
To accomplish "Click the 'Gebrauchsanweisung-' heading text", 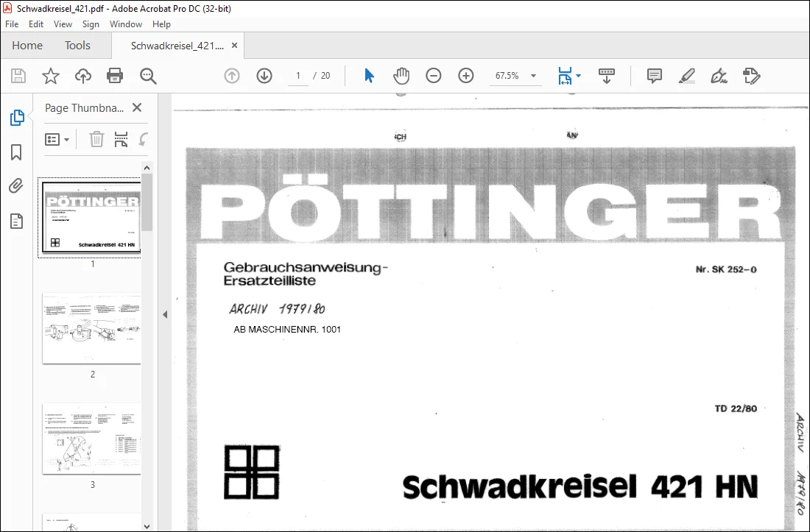I will tap(306, 267).
